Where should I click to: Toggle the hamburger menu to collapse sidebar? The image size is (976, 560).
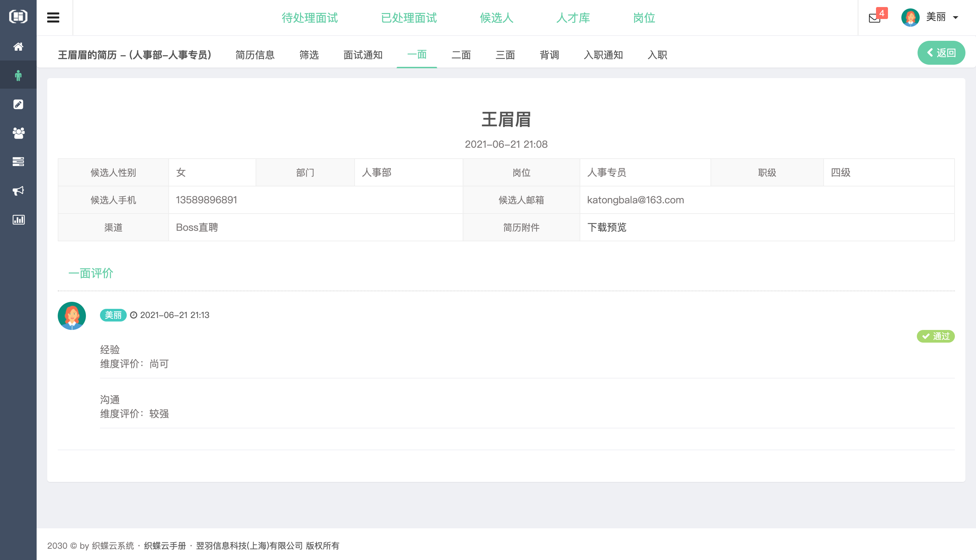click(53, 17)
